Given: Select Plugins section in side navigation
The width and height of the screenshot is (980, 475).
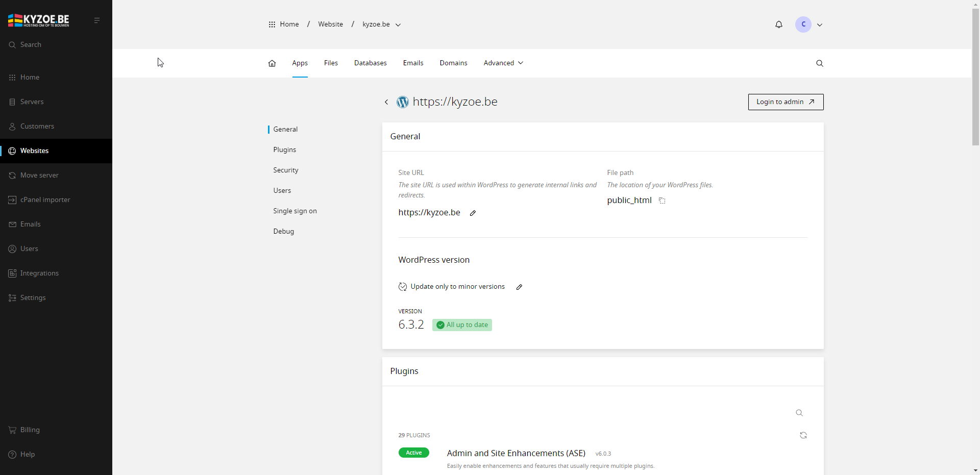Looking at the screenshot, I should click(285, 150).
